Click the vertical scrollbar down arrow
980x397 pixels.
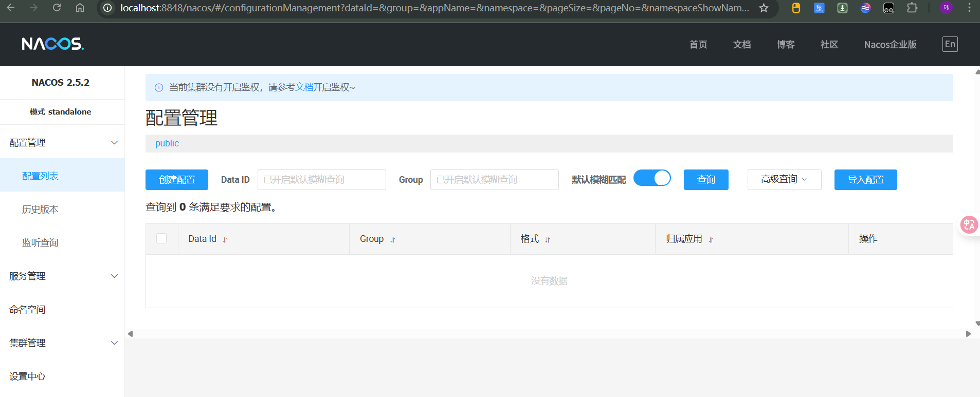[977, 324]
